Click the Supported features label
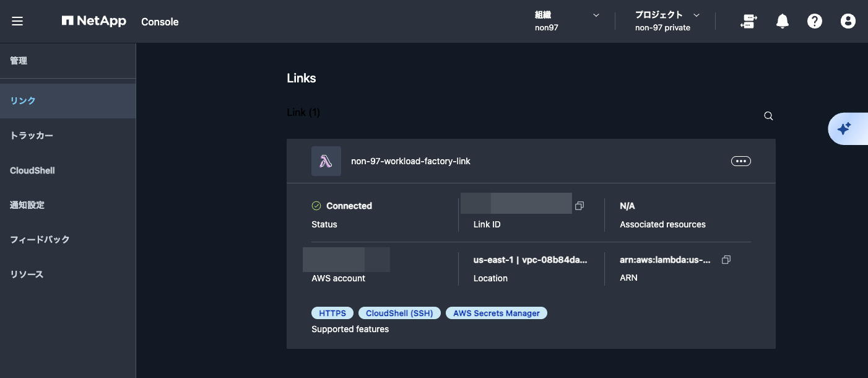This screenshot has height=378, width=868. coord(350,329)
